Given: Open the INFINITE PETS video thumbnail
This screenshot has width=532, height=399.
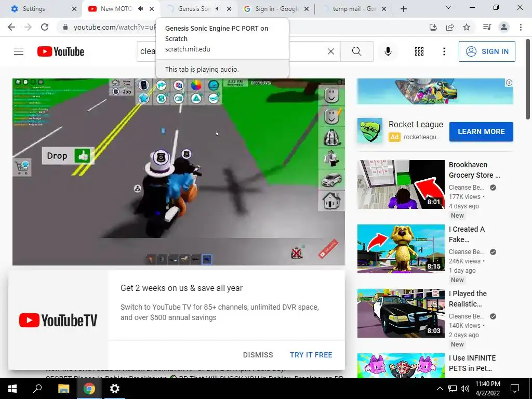Looking at the screenshot, I should [401, 366].
